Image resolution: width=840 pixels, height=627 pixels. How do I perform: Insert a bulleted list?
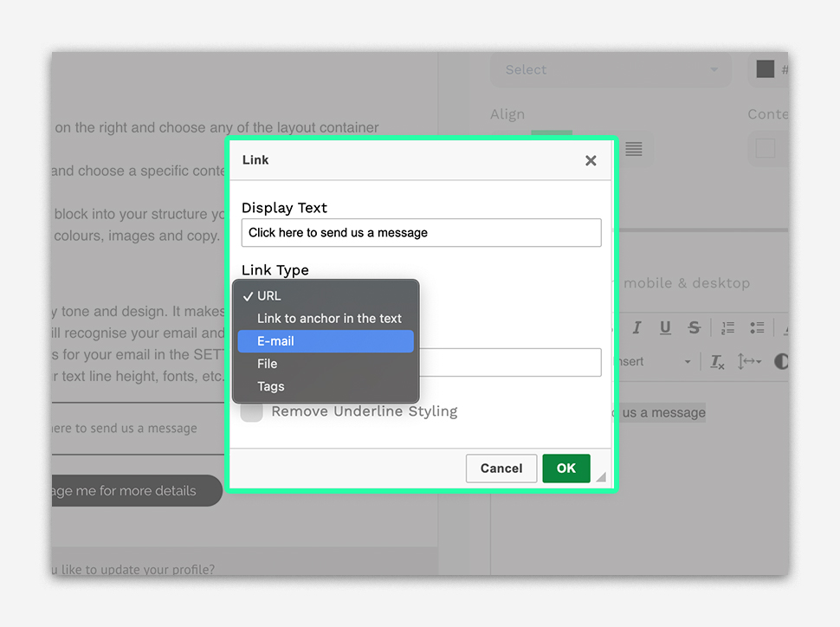758,328
